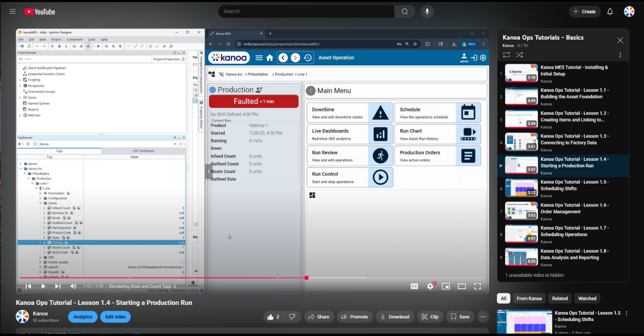Download the video
Viewport: 644px width, 336px height.
(395, 317)
